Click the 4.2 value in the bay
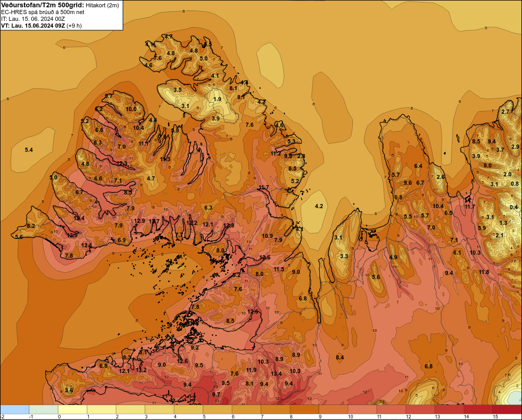 pyautogui.click(x=319, y=206)
